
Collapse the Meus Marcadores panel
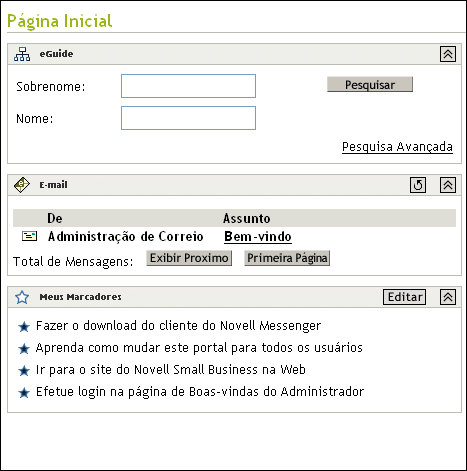tap(448, 297)
